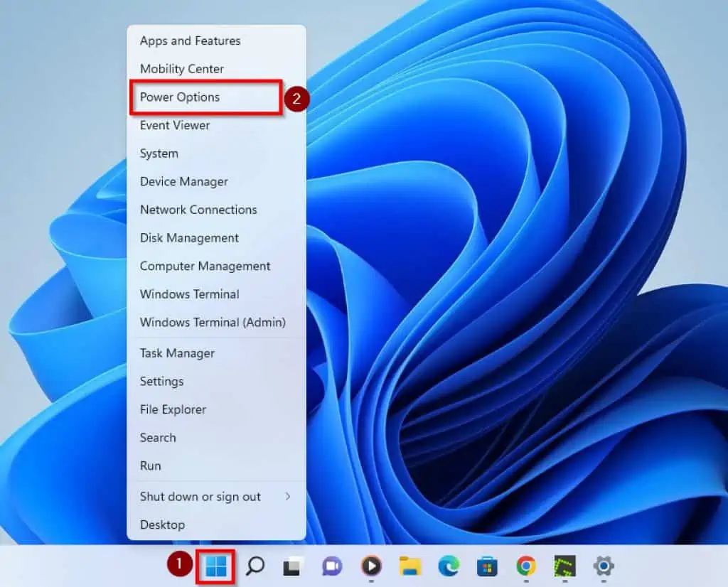This screenshot has width=728, height=587.
Task: Expand the Shut down or sign out submenu
Action: pos(200,497)
